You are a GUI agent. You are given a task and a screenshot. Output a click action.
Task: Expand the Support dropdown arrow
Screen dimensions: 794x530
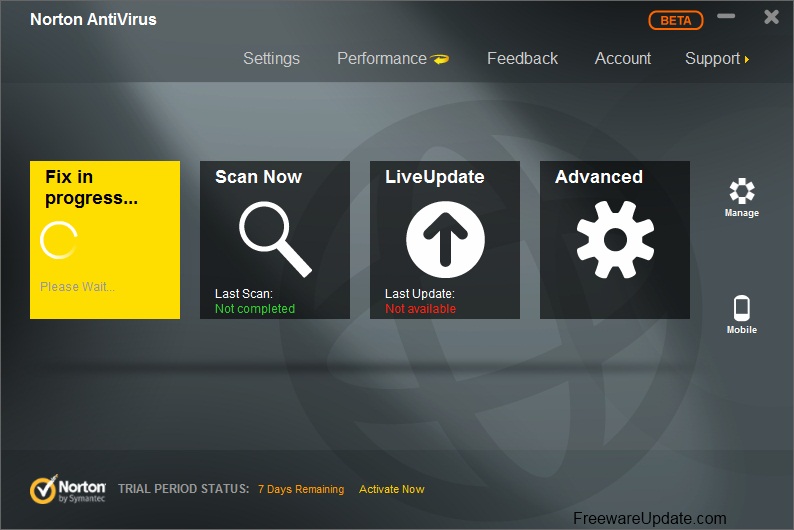click(x=746, y=60)
